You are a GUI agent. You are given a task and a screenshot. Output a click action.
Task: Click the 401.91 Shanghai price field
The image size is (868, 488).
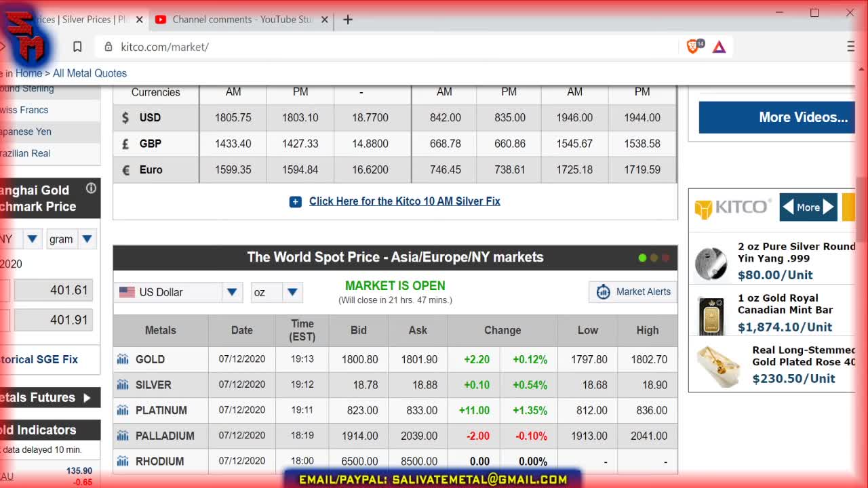click(53, 320)
